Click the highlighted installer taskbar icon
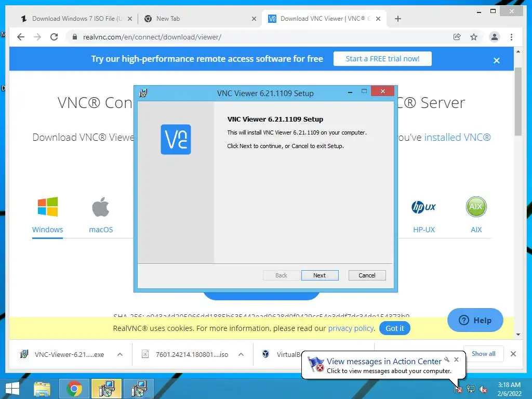Screen dimensions: 532x399 [106, 389]
